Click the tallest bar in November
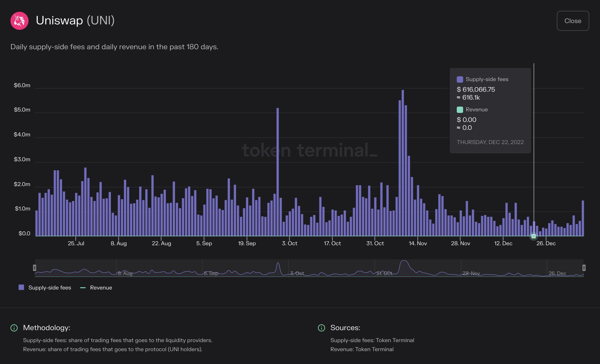This screenshot has height=364, width=600. click(x=403, y=163)
